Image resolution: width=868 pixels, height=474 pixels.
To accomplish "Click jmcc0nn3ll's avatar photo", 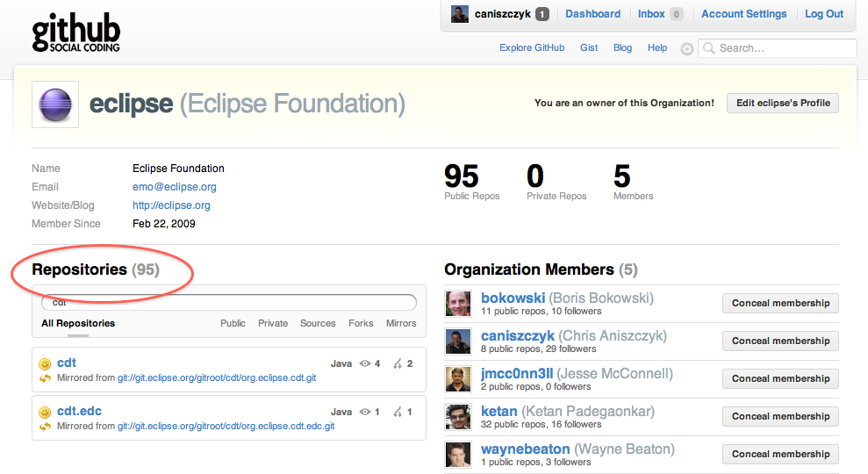I will (x=458, y=378).
